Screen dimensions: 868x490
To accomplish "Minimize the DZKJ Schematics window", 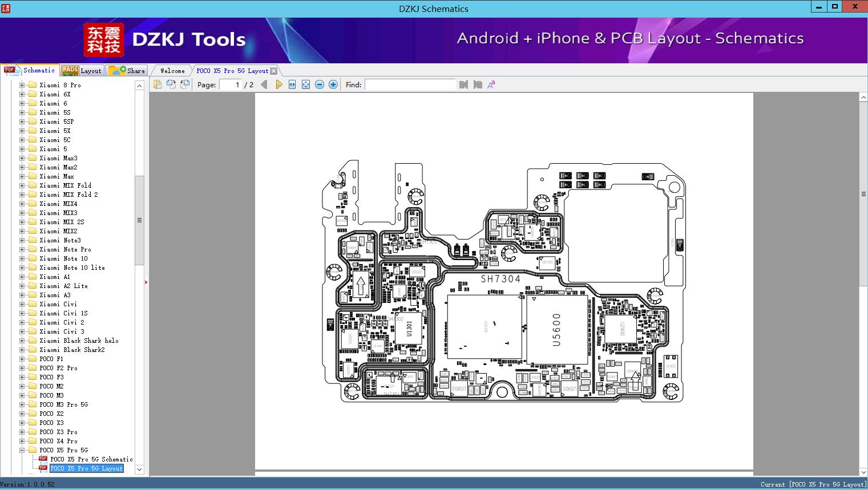I will 819,7.
